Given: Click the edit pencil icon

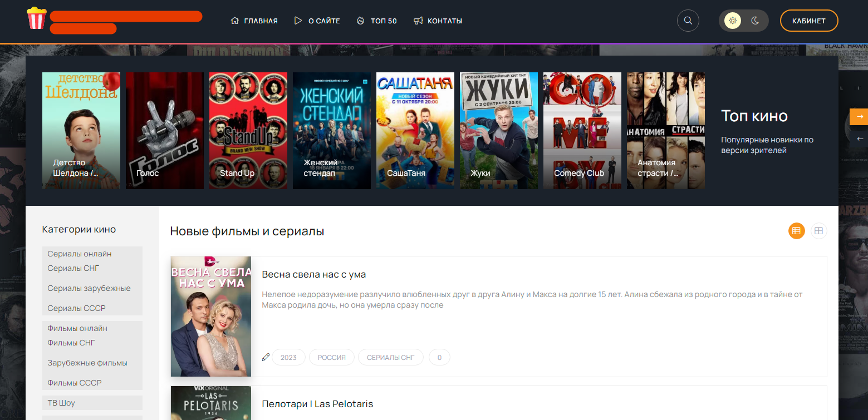Looking at the screenshot, I should pos(266,357).
